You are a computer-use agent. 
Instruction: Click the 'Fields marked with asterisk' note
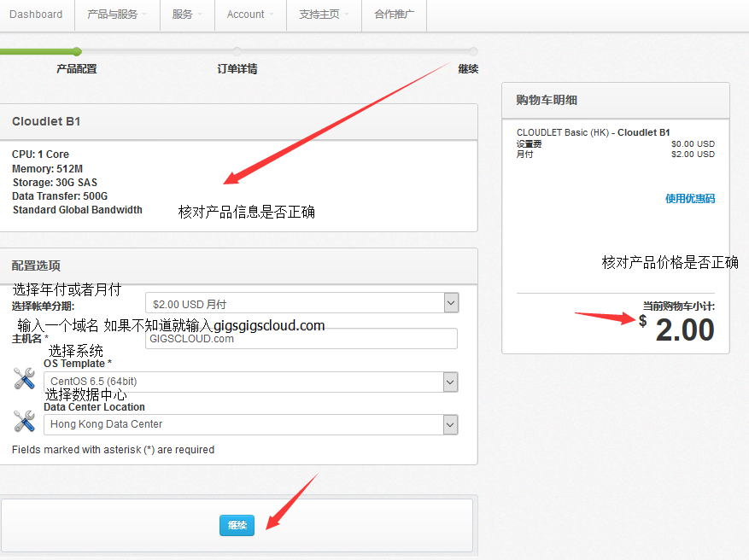[114, 450]
